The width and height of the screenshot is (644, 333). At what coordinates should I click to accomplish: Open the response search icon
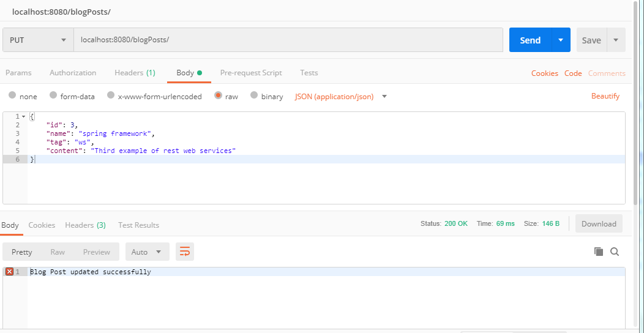tap(615, 252)
